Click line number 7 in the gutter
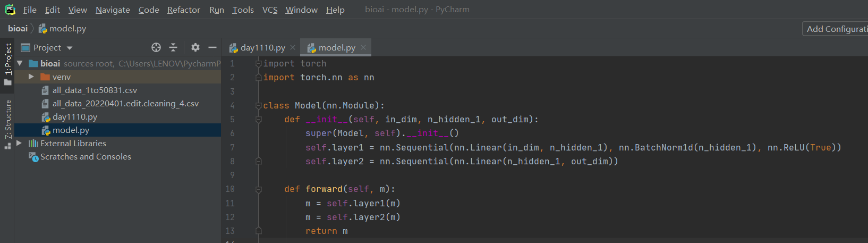The image size is (868, 243). tap(232, 147)
